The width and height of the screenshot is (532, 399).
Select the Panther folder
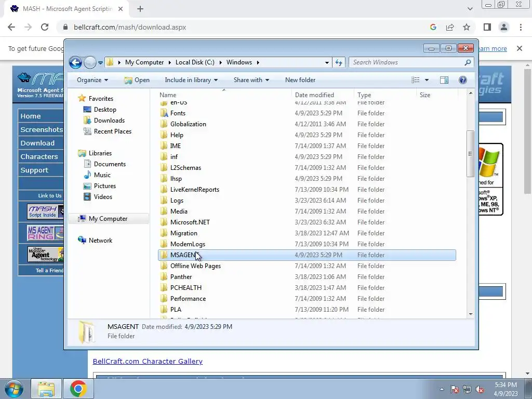pos(307,277)
